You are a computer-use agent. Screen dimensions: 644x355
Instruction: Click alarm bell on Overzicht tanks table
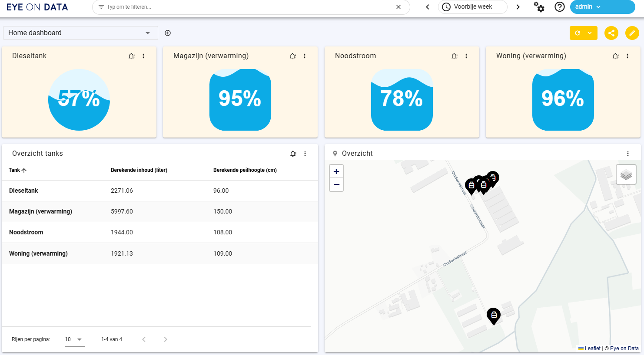point(293,154)
